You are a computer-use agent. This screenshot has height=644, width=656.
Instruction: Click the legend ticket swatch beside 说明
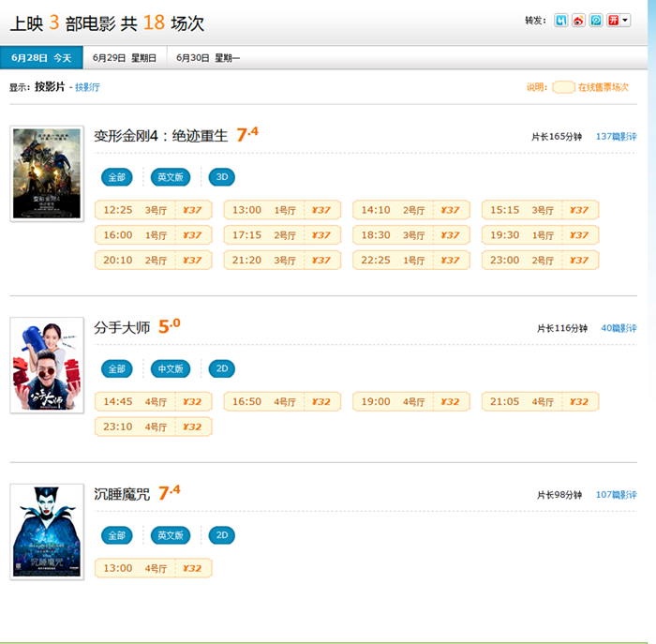point(563,87)
